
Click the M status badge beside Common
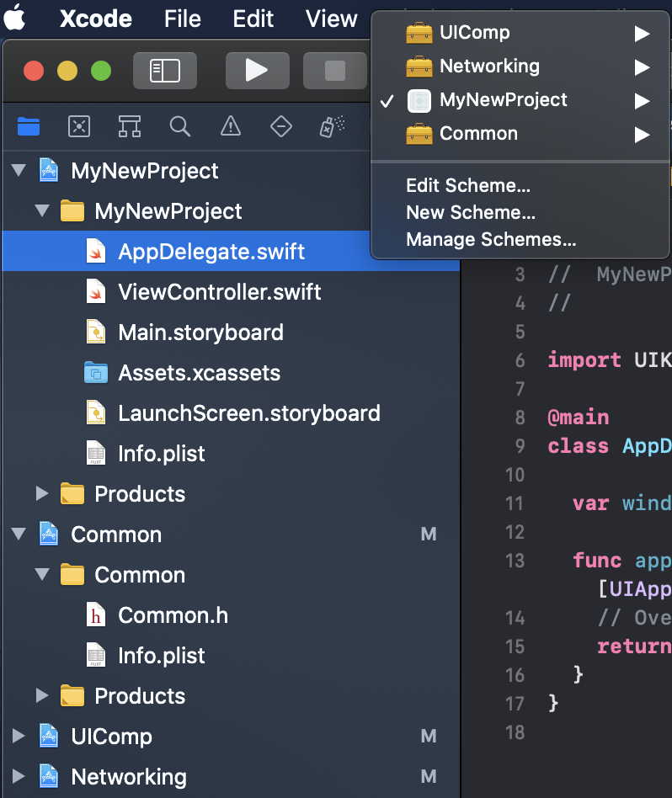[x=428, y=534]
